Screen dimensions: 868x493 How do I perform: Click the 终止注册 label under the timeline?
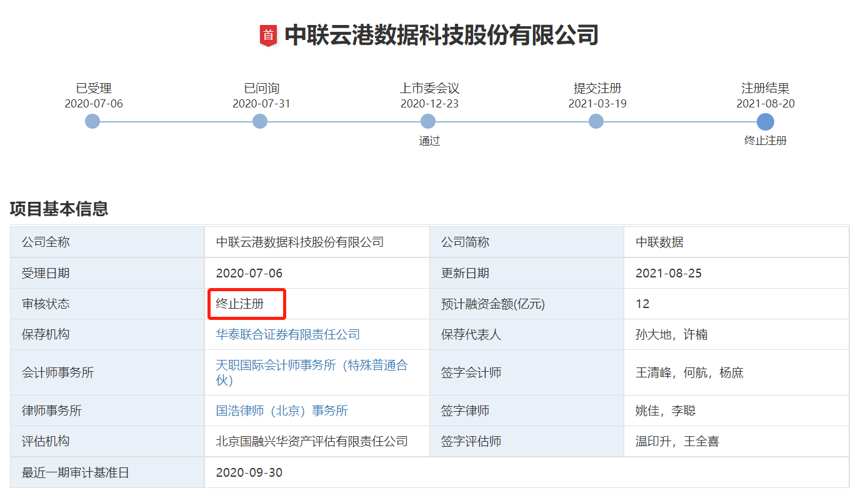766,141
